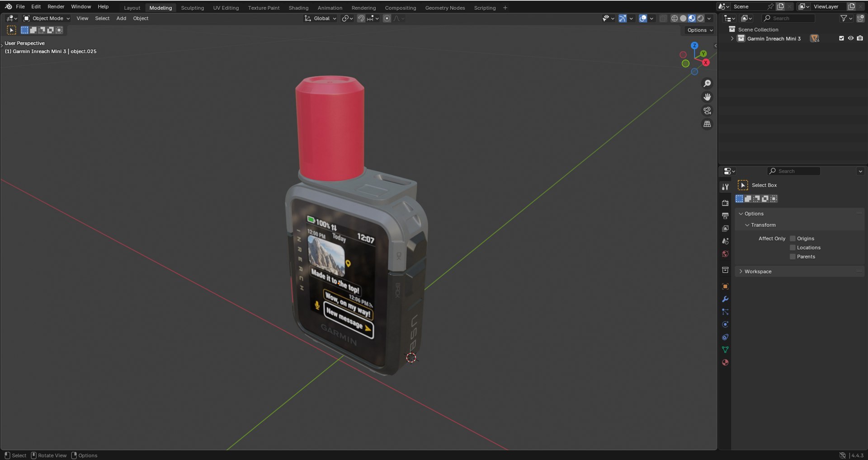Open the viewport Select menu
This screenshot has height=460, width=868.
click(102, 19)
